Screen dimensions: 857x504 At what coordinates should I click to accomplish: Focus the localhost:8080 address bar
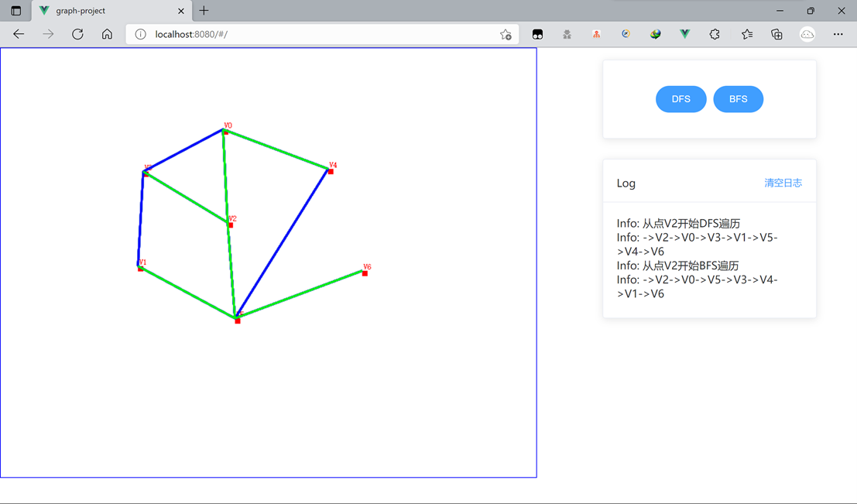tap(323, 34)
